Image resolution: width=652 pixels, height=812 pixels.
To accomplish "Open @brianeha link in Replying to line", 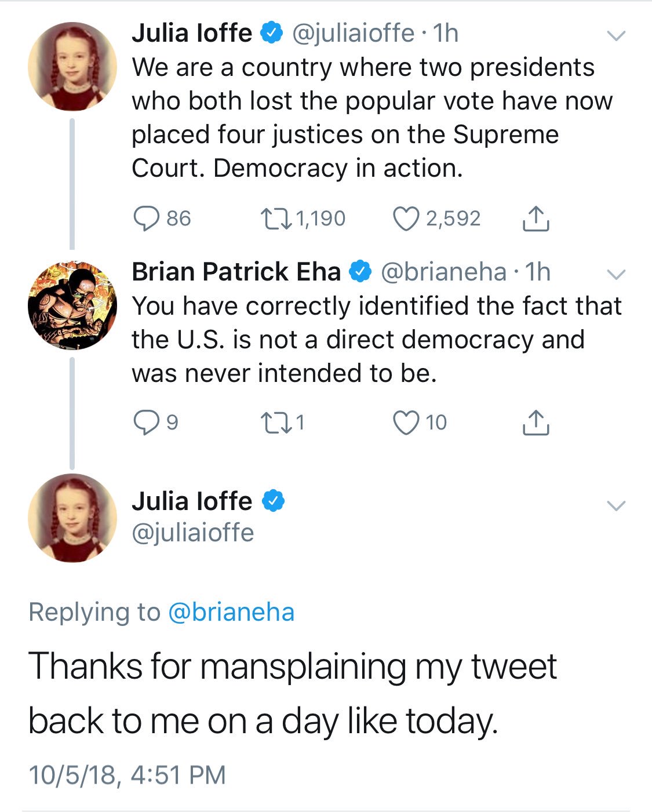I will click(231, 612).
